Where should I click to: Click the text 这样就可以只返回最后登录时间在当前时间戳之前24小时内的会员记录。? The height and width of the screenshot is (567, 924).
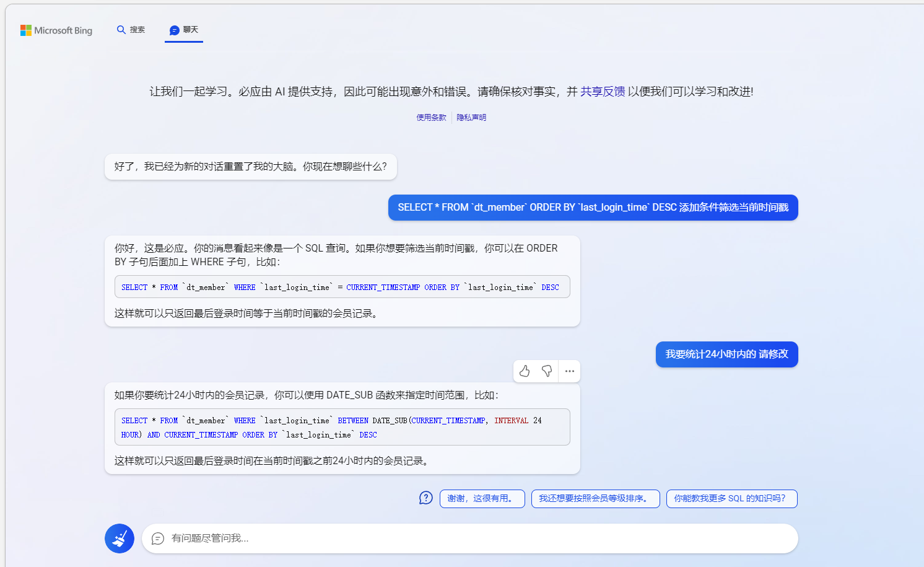(273, 461)
